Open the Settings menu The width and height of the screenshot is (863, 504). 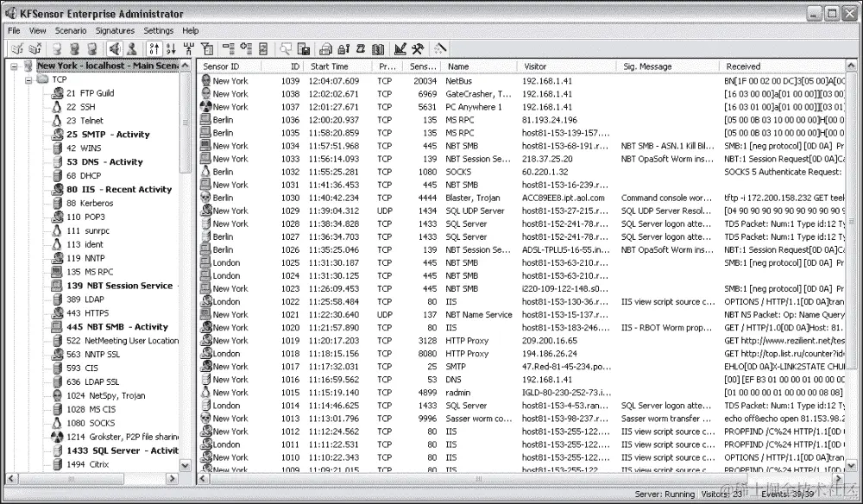click(159, 31)
